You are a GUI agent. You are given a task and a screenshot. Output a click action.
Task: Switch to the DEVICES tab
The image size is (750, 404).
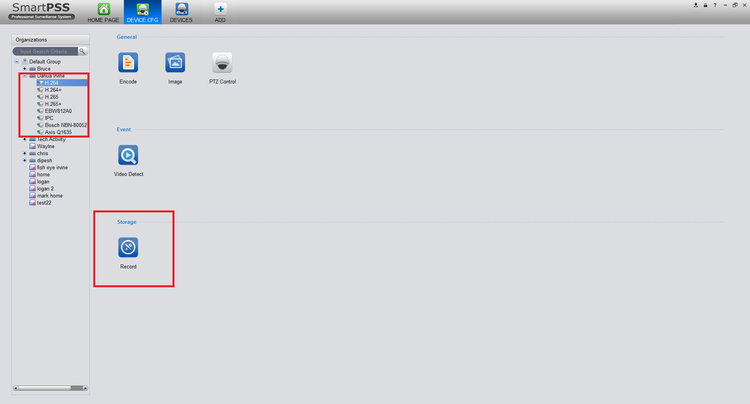(x=181, y=12)
